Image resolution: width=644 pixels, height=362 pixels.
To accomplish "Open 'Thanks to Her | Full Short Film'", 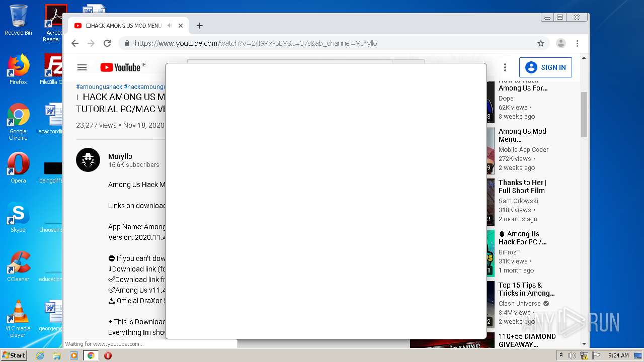I will [x=522, y=187].
